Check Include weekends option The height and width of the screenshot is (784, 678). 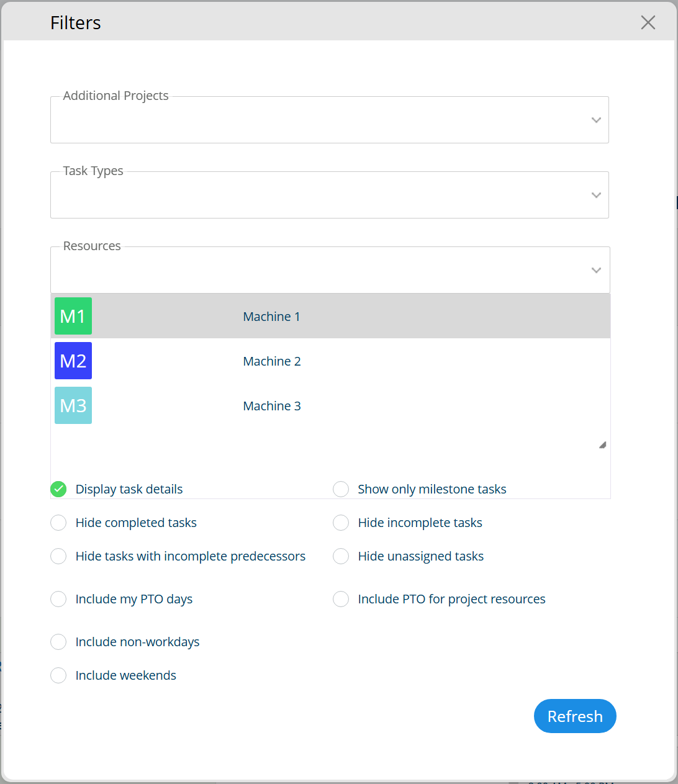point(58,675)
